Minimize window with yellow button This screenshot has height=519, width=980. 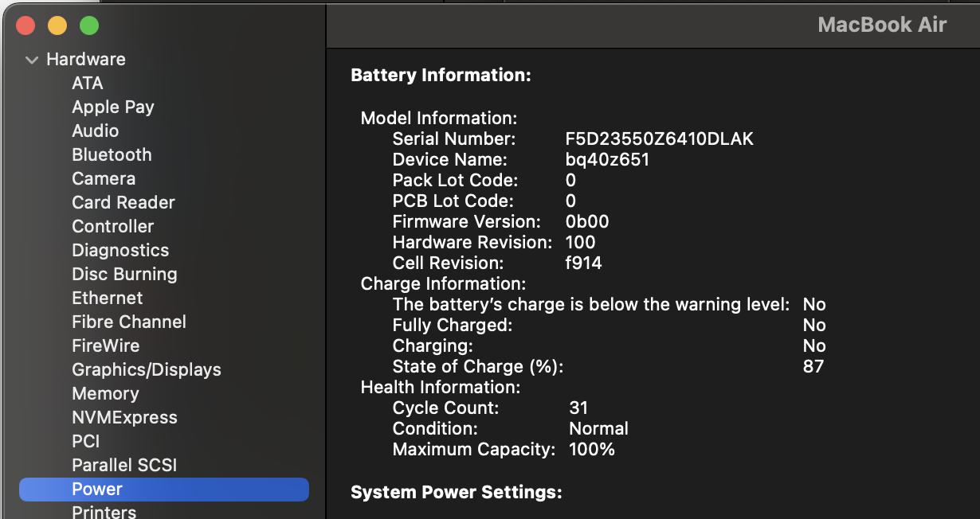pyautogui.click(x=57, y=25)
